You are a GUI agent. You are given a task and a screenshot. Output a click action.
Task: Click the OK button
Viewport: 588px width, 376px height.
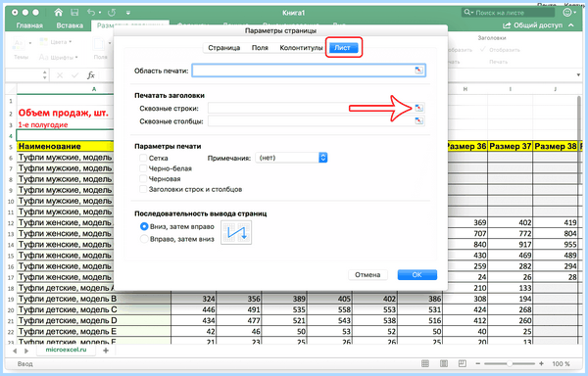tap(417, 274)
